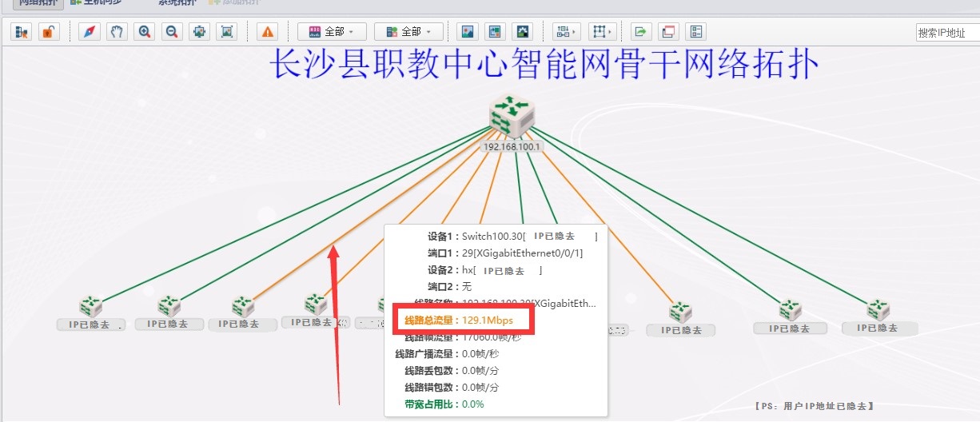Click the export arrow toolbar icon
Image resolution: width=980 pixels, height=422 pixels.
pos(640,32)
